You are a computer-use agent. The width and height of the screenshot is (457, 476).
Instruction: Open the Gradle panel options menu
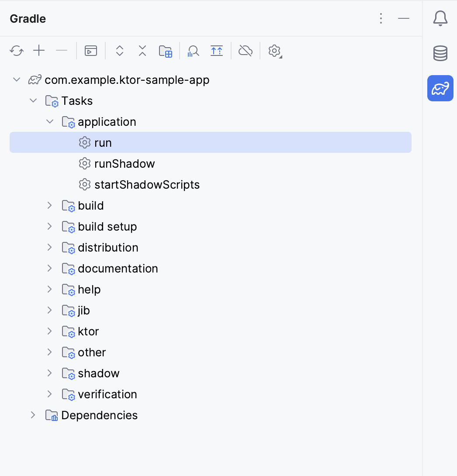point(381,18)
